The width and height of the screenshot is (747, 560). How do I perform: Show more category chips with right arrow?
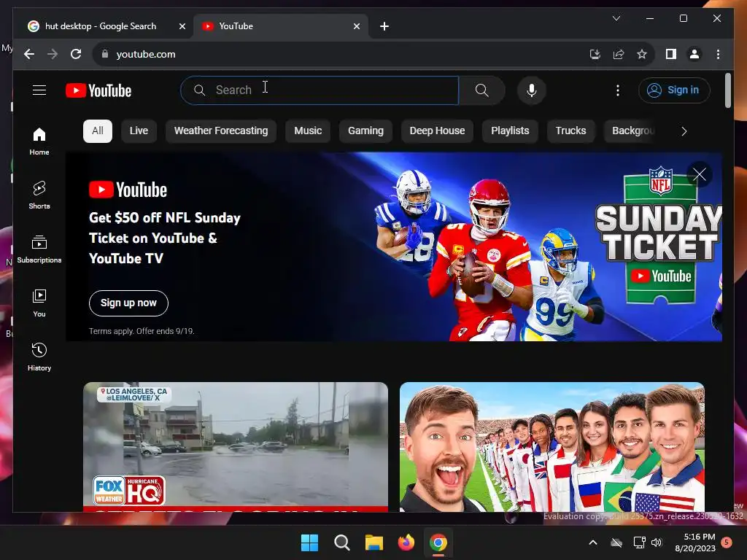(684, 131)
